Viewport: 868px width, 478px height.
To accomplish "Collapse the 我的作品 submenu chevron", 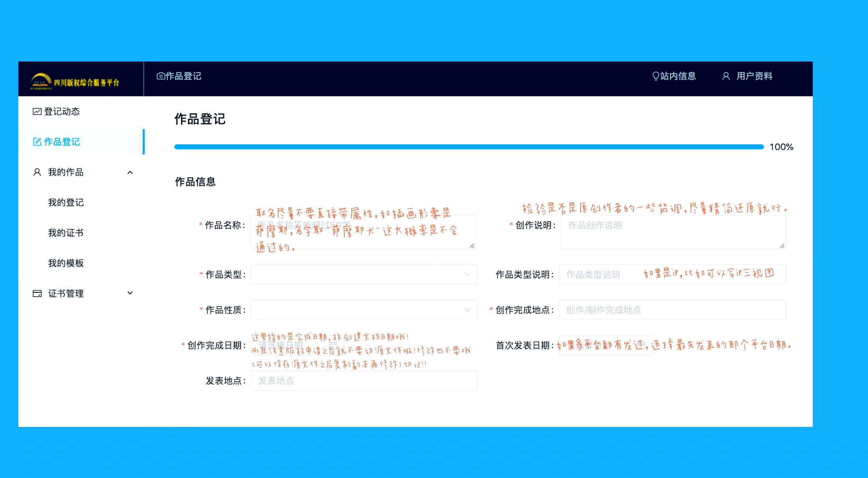I will (x=130, y=172).
